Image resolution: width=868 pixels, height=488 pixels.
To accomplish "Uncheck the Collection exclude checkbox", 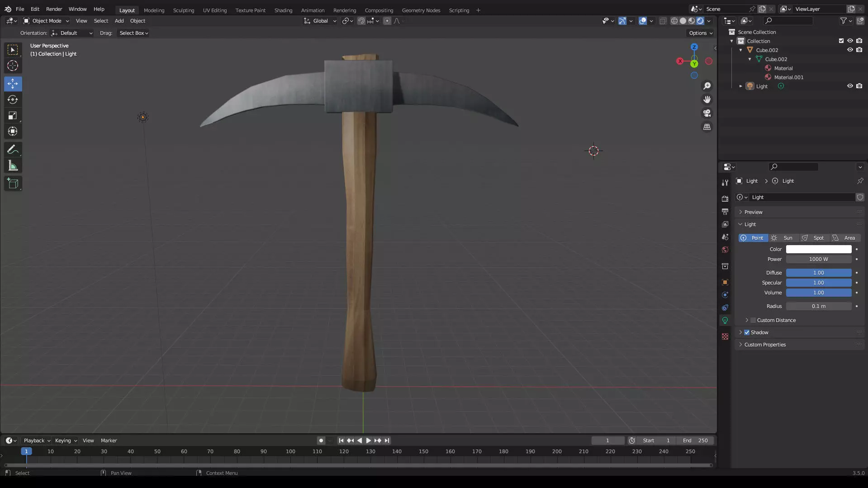I will click(x=841, y=41).
